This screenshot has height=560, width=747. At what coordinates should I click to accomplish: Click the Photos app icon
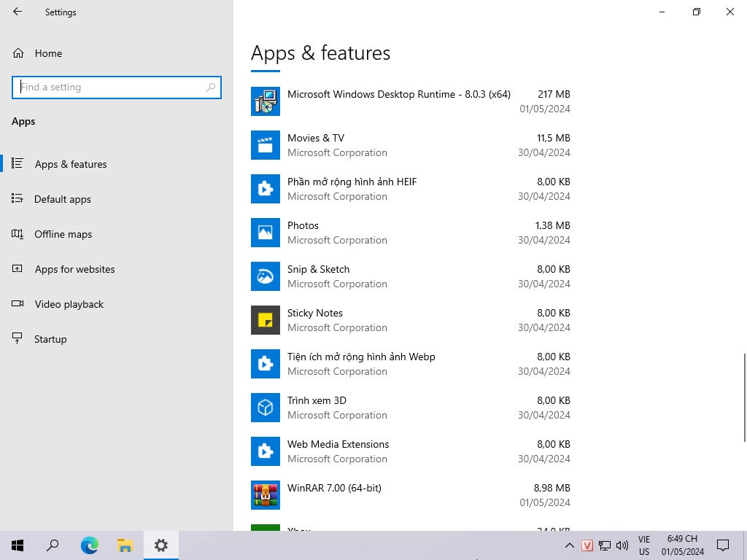click(266, 233)
